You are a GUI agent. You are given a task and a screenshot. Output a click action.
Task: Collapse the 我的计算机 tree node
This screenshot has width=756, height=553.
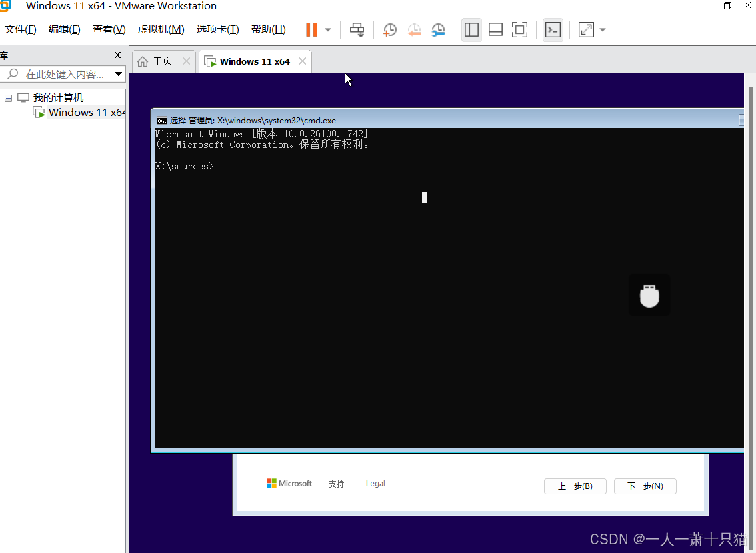(8, 98)
